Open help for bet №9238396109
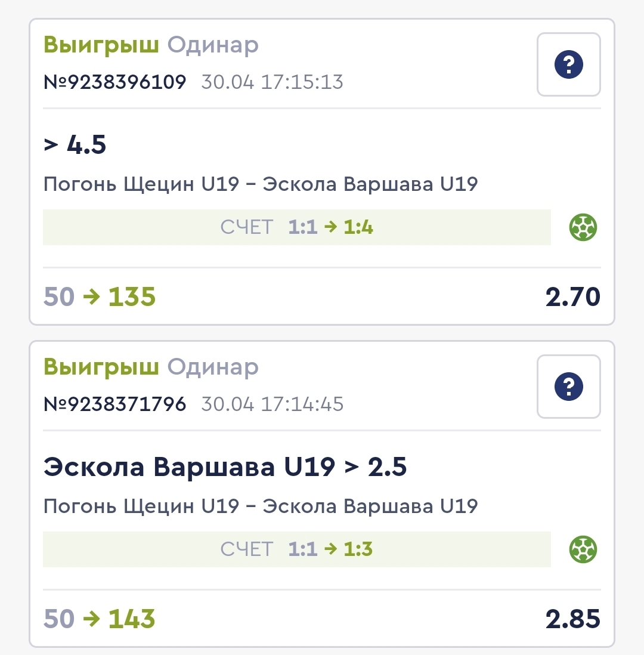Screen dimensions: 644x655 [x=568, y=64]
